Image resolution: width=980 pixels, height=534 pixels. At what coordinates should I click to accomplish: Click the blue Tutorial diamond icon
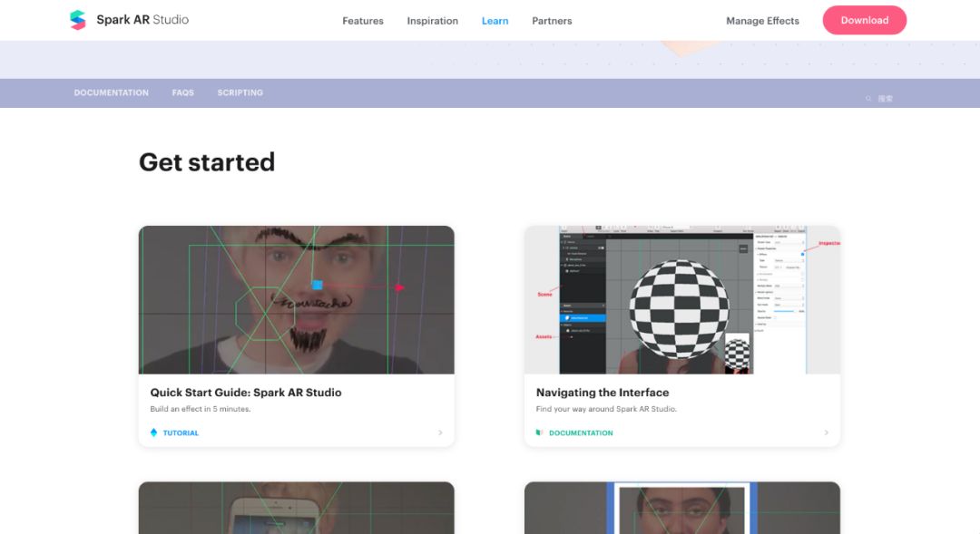coord(153,432)
